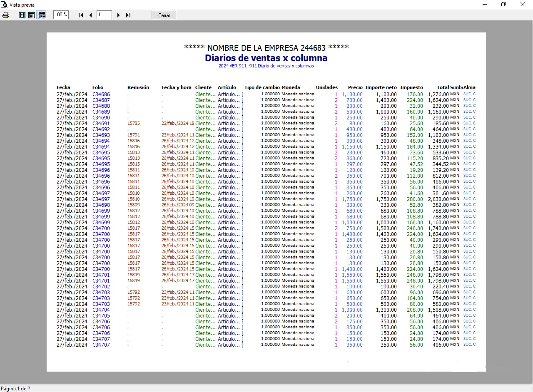Viewport: 533px width, 392px height.
Task: Click the printer icon to print report
Action: [6, 15]
